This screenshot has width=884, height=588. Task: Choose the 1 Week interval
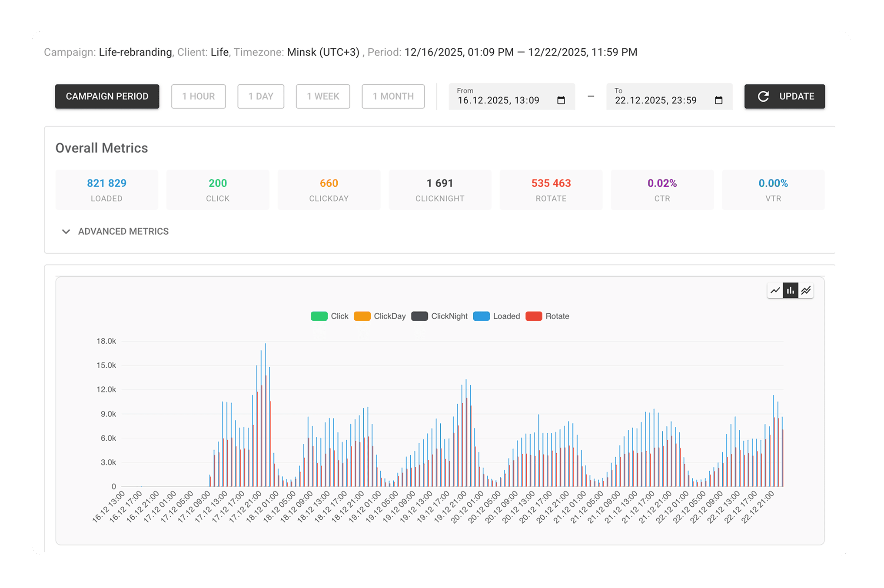pyautogui.click(x=322, y=96)
